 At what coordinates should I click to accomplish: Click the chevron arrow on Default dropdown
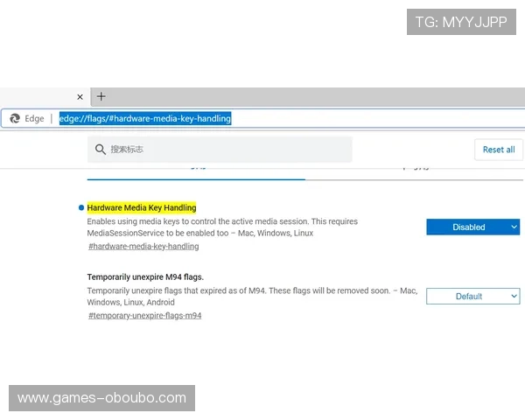(513, 297)
